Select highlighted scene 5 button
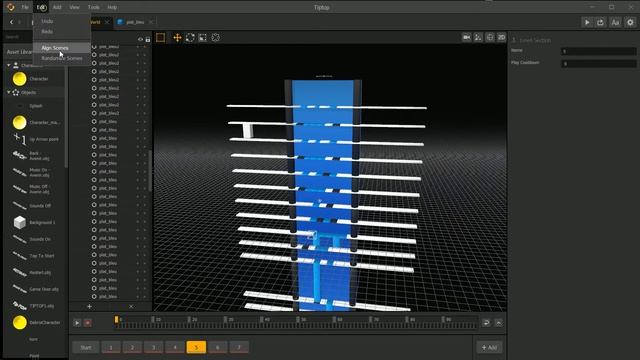 pyautogui.click(x=196, y=347)
